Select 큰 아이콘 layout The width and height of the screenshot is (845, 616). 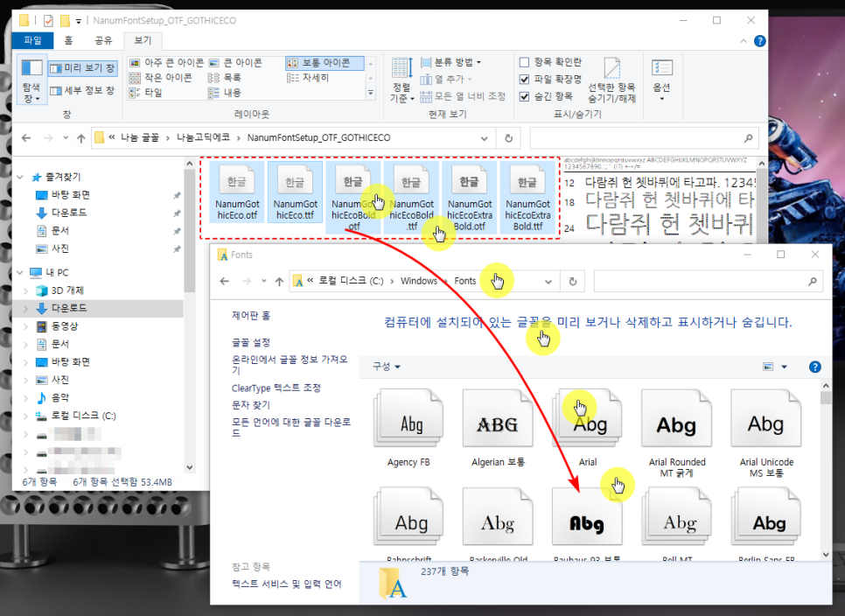[x=235, y=62]
